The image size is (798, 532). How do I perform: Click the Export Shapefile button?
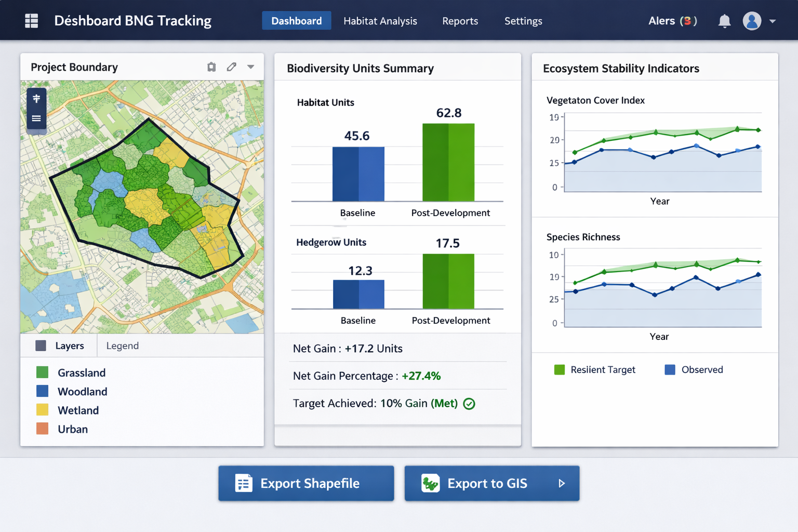point(306,483)
